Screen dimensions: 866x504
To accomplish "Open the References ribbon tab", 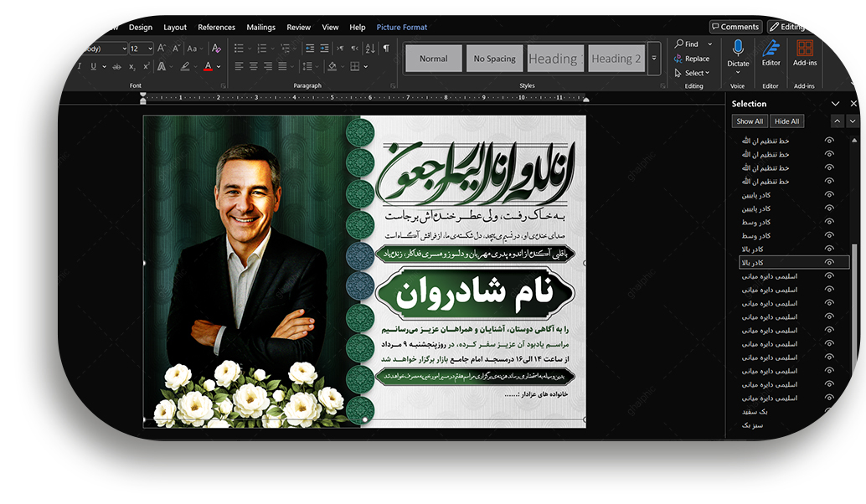I will click(x=217, y=28).
